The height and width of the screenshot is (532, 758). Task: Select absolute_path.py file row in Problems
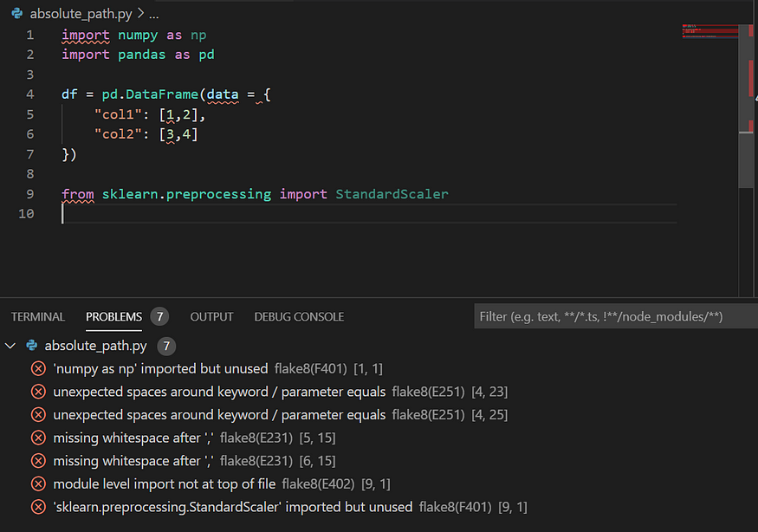pyautogui.click(x=379, y=346)
